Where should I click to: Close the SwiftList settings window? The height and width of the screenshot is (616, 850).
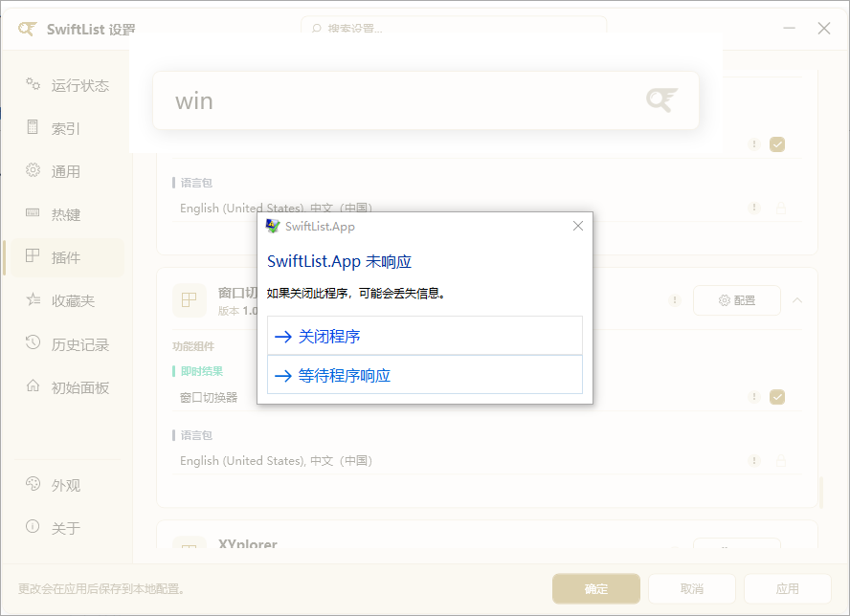click(824, 28)
